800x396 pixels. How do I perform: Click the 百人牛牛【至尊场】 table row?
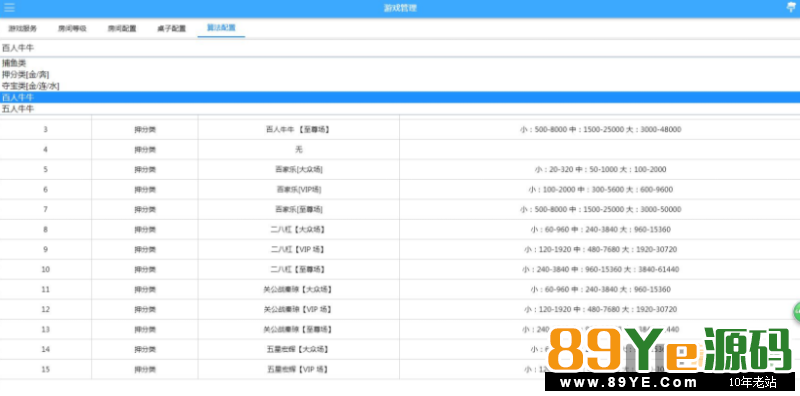point(400,130)
